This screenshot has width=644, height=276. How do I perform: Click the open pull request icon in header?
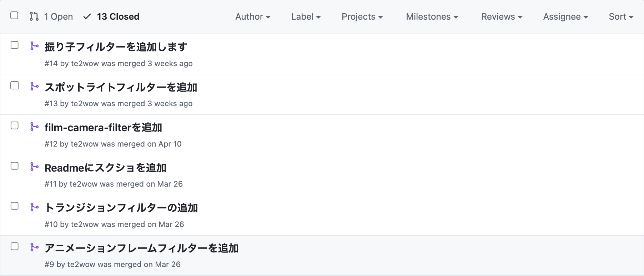click(x=34, y=16)
